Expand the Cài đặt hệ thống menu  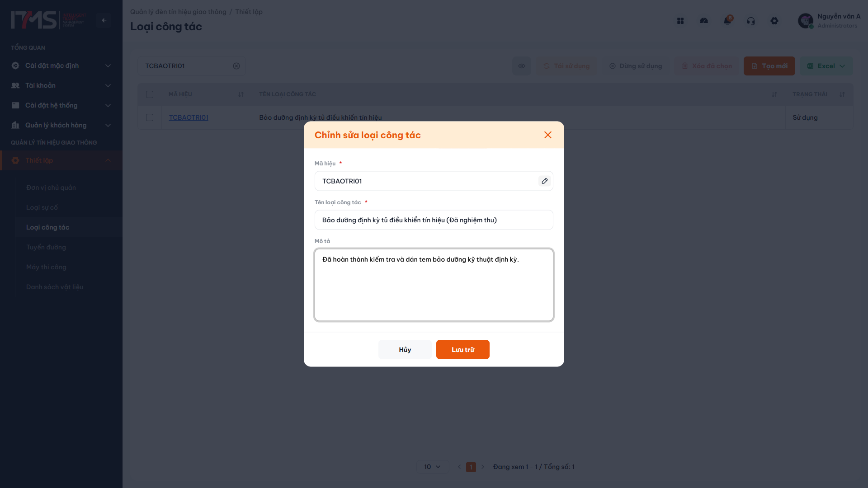coord(61,105)
